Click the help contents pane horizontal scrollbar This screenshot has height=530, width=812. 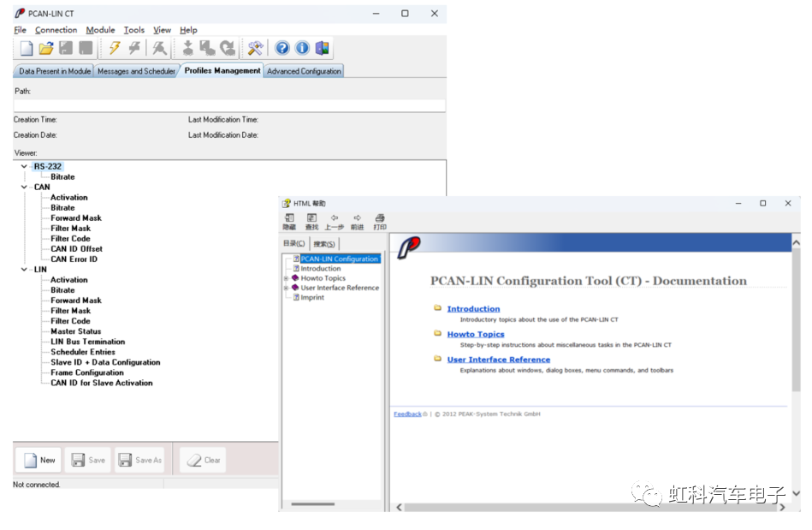click(313, 504)
